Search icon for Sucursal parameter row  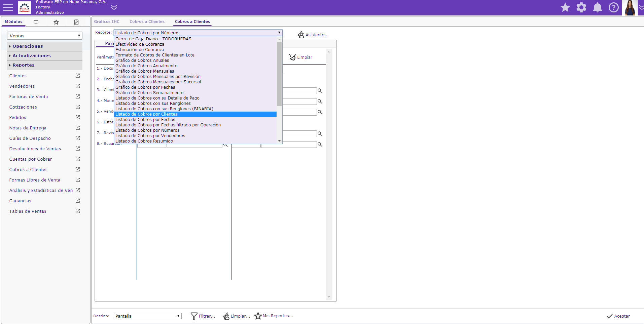[320, 145]
